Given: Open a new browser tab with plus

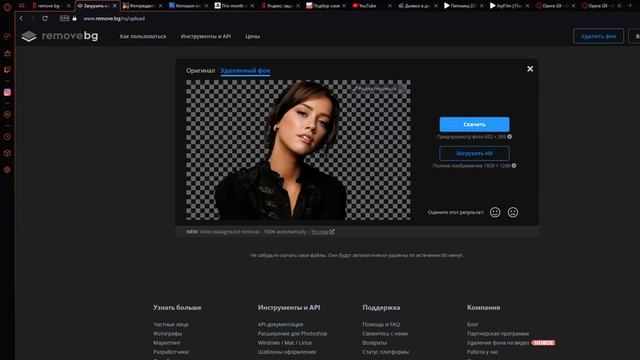Looking at the screenshot, I should click(x=630, y=6).
